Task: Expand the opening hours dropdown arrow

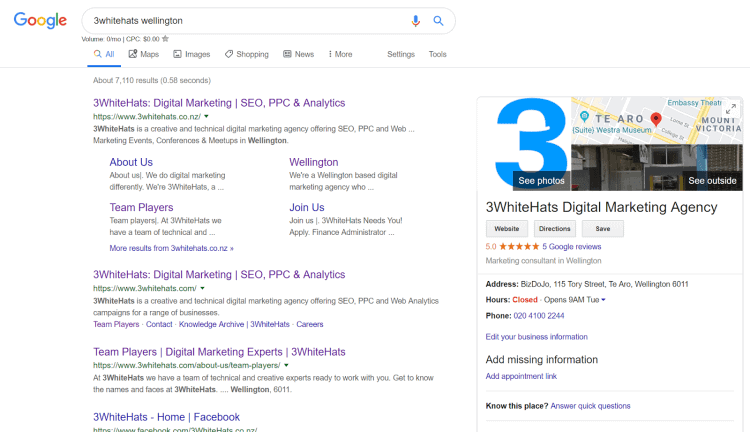Action: point(603,299)
